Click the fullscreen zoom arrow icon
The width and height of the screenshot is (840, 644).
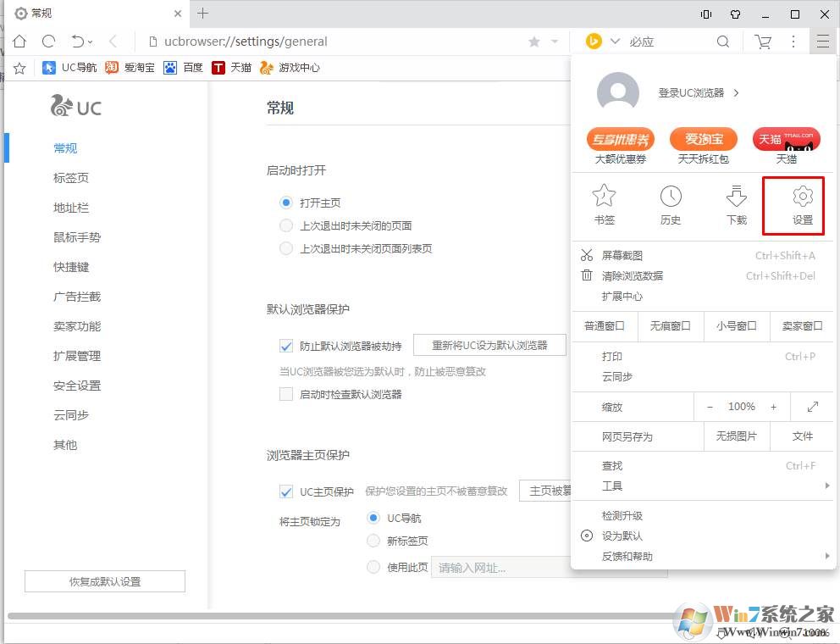coord(813,407)
